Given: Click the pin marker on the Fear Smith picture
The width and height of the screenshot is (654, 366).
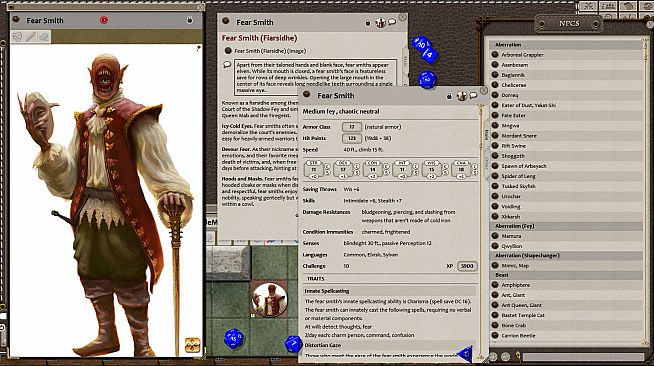Looking at the screenshot, I should [x=199, y=48].
